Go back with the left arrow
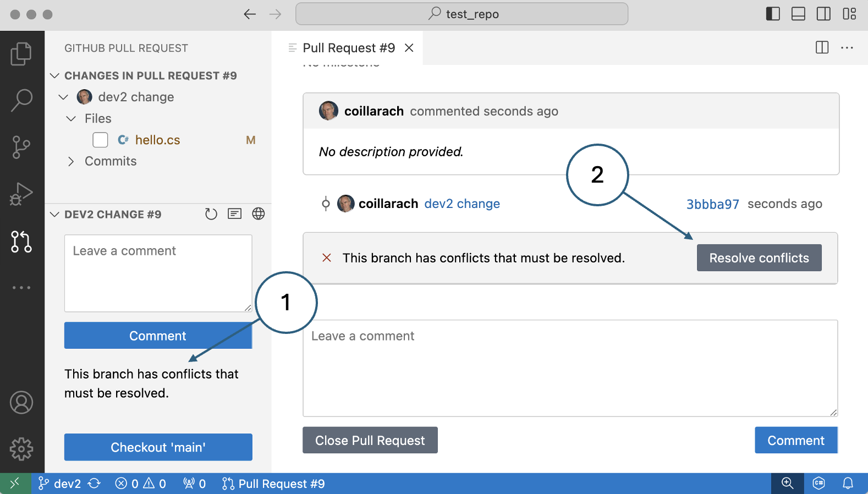This screenshot has height=494, width=868. pyautogui.click(x=250, y=14)
